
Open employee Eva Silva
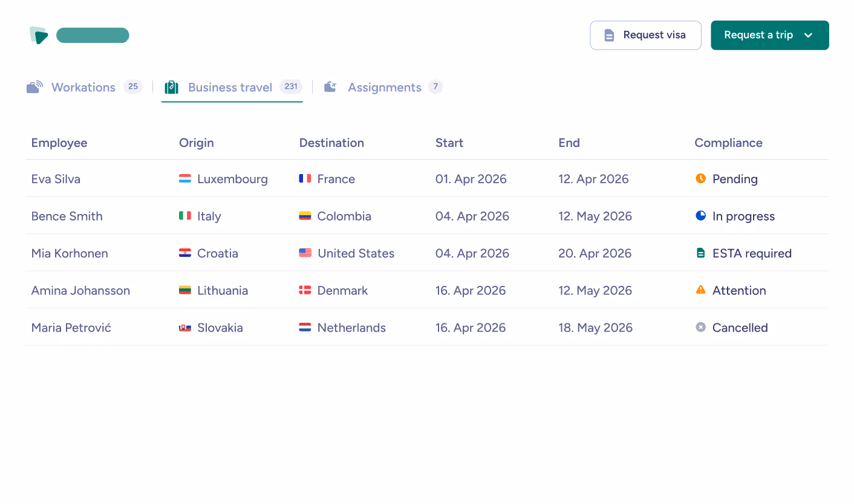56,179
